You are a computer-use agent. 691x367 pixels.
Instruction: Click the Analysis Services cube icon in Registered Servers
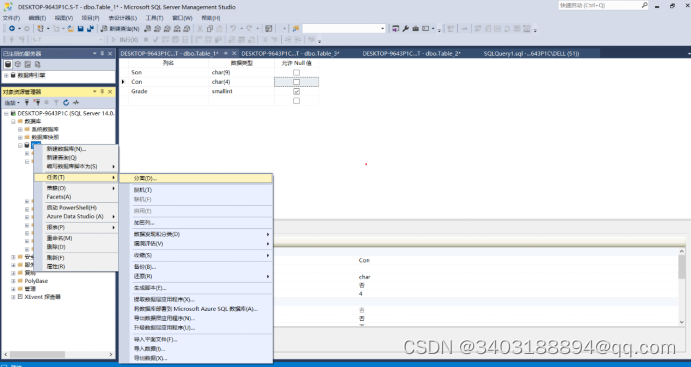18,64
